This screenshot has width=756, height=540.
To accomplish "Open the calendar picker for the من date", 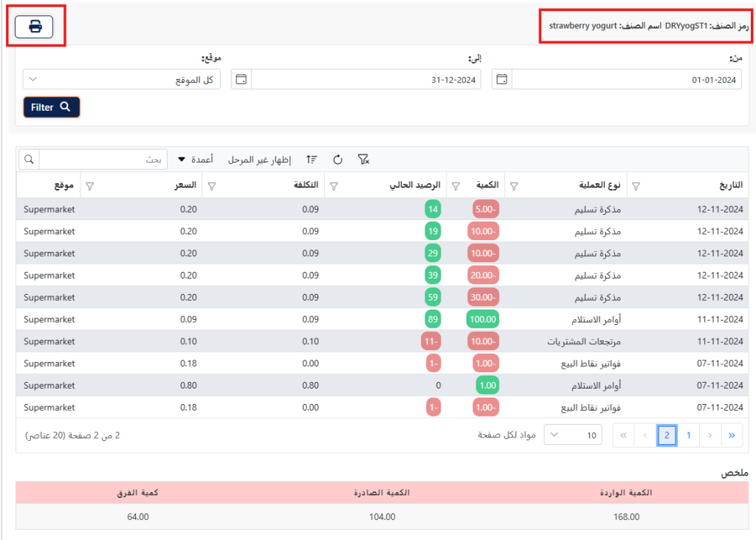I will 501,78.
